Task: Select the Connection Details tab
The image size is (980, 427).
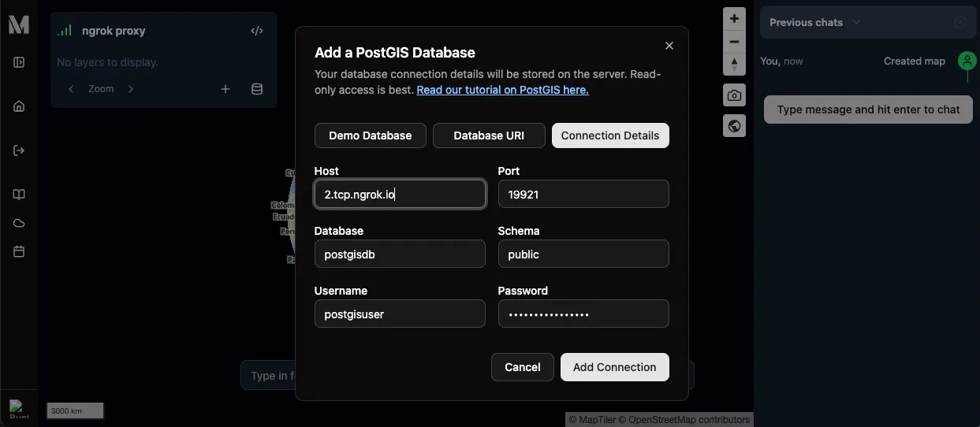Action: (610, 136)
